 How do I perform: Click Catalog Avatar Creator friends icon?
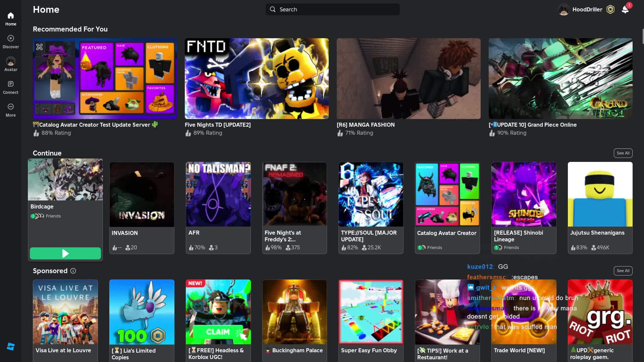(422, 248)
